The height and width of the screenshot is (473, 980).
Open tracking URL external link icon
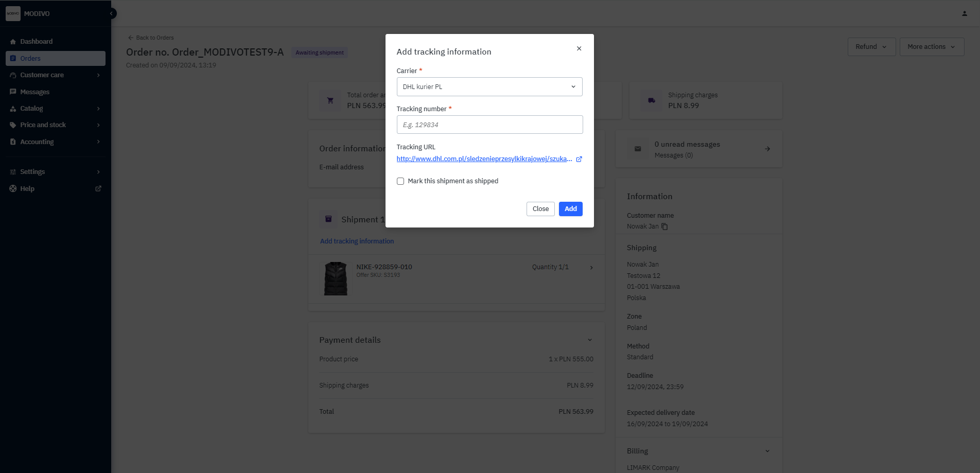pyautogui.click(x=579, y=159)
